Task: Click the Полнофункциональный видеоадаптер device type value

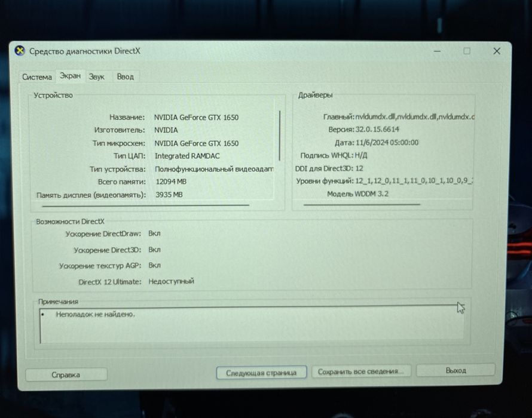Action: click(214, 169)
